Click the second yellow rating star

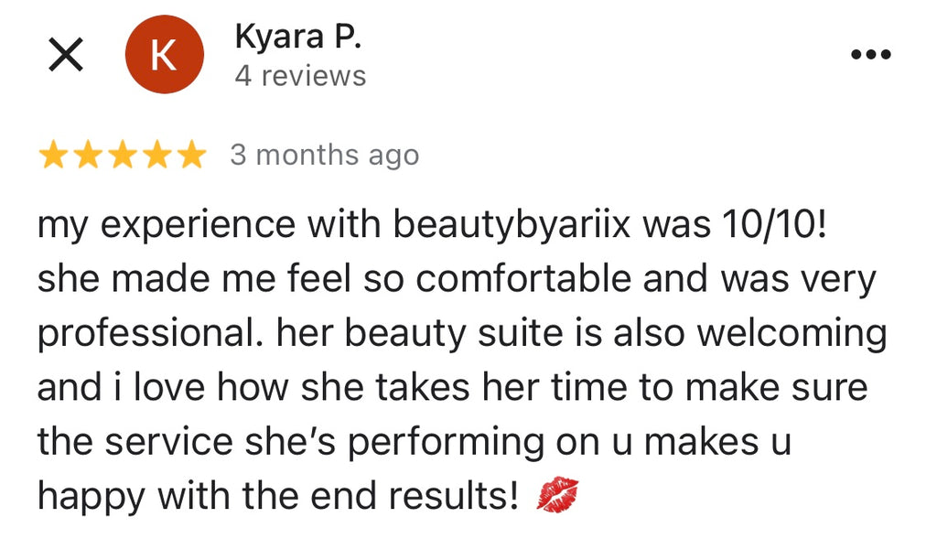88,156
